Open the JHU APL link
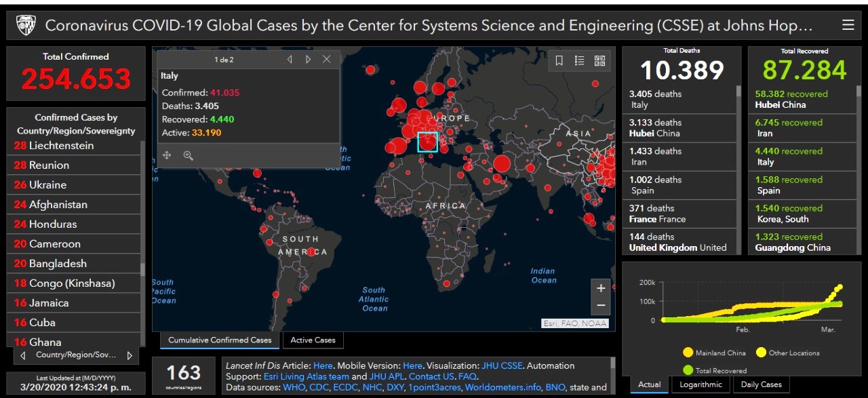 pos(387,376)
